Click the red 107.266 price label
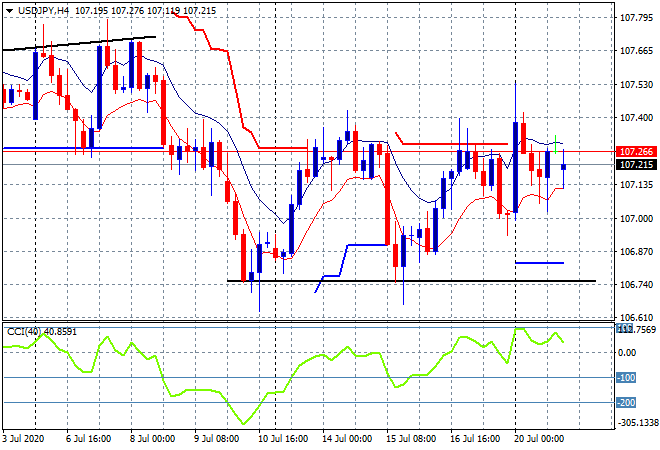Image resolution: width=660 pixels, height=450 pixels. (636, 152)
